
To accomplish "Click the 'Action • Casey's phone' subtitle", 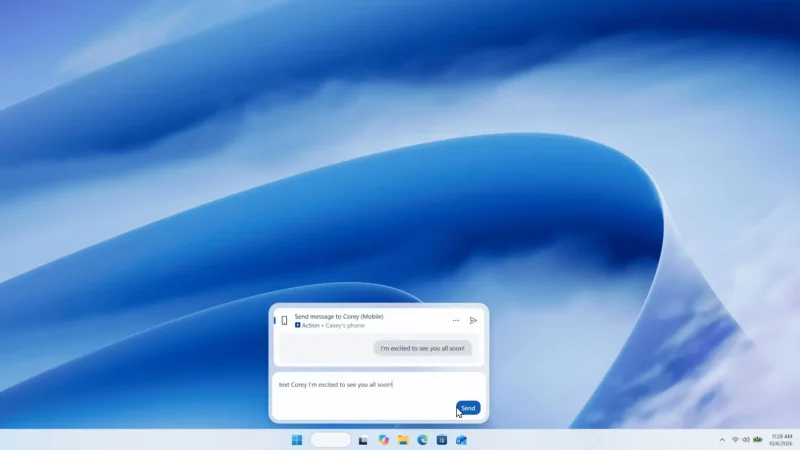I will click(x=330, y=326).
